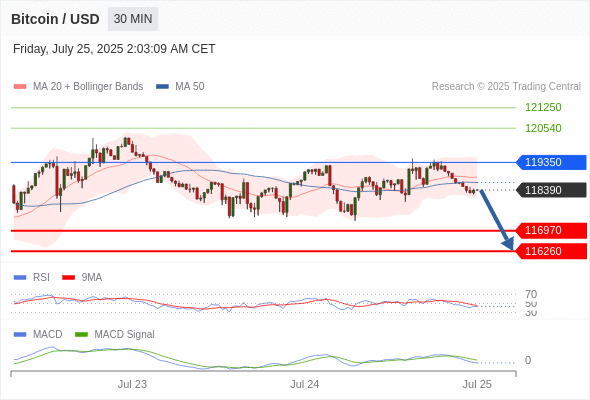The width and height of the screenshot is (590, 400).
Task: Click the 9MA legend label
Action: pyautogui.click(x=92, y=278)
